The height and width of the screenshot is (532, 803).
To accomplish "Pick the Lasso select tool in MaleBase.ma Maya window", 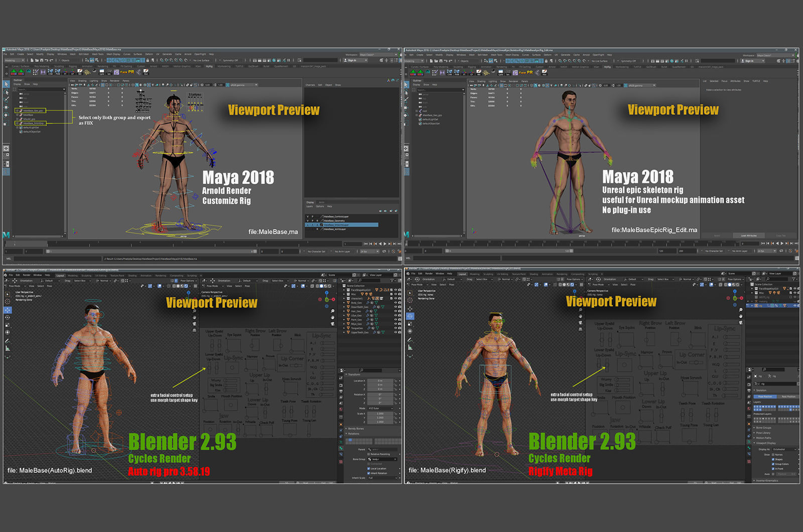I will [6, 92].
